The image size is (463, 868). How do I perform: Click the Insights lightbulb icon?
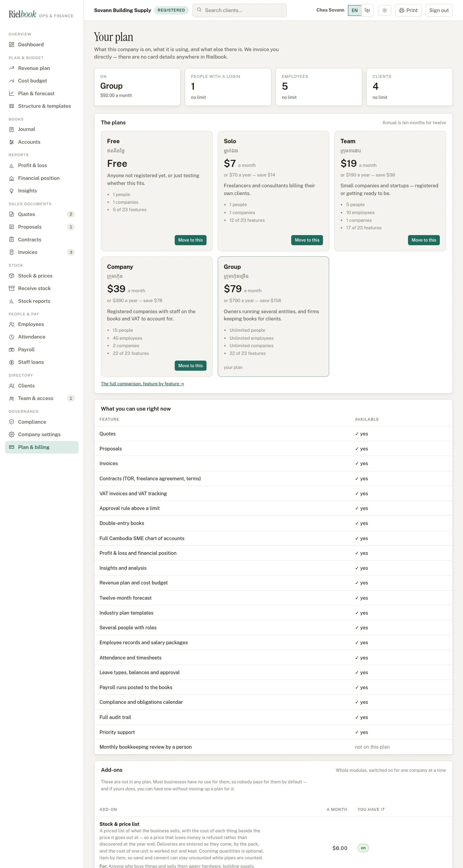click(12, 191)
